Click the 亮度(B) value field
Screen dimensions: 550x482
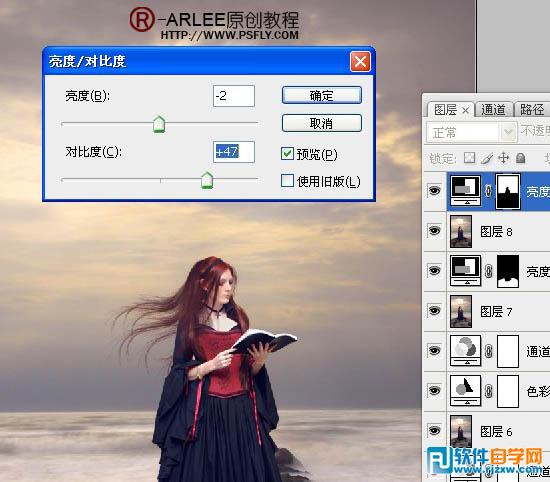pyautogui.click(x=234, y=96)
